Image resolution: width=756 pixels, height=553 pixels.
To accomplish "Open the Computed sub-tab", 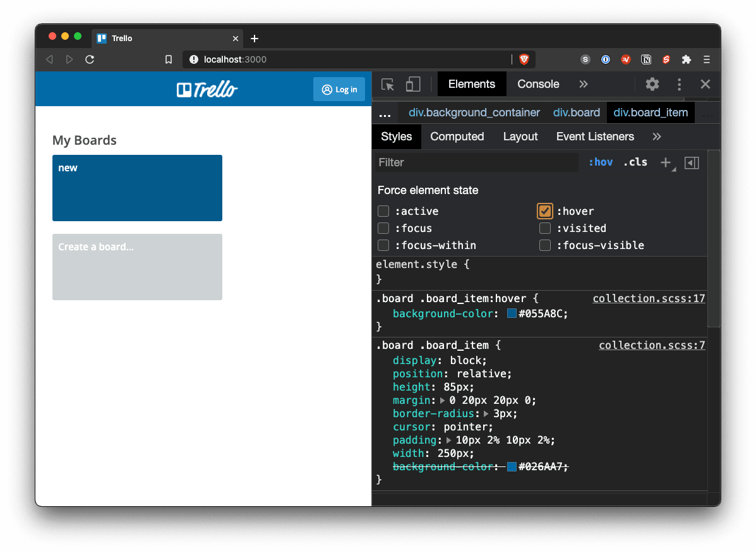I will 457,137.
